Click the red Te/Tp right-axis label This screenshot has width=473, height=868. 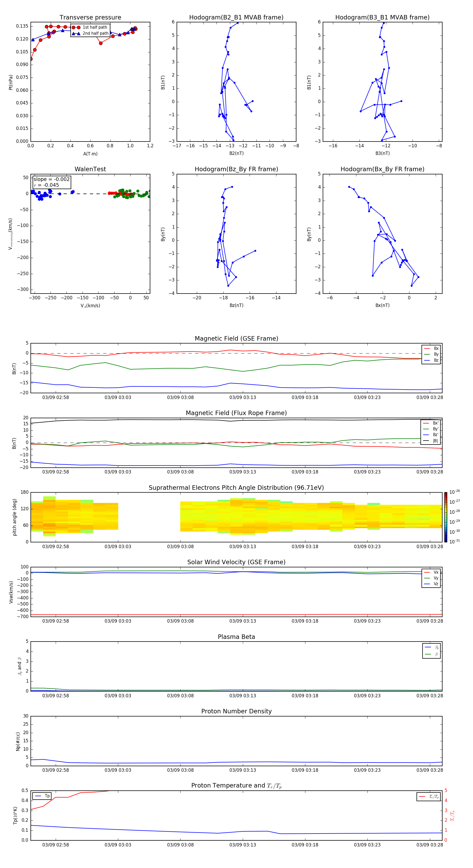(x=453, y=815)
